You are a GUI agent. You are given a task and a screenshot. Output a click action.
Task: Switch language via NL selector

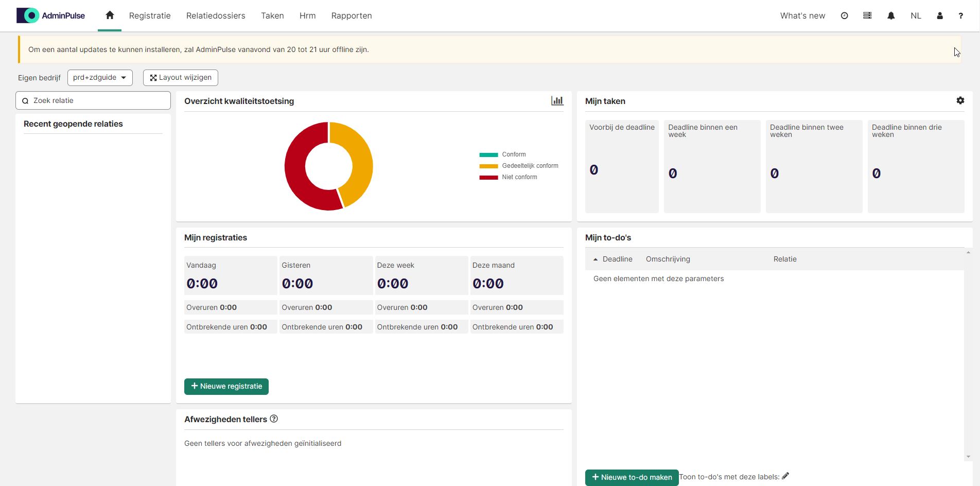[x=916, y=16]
